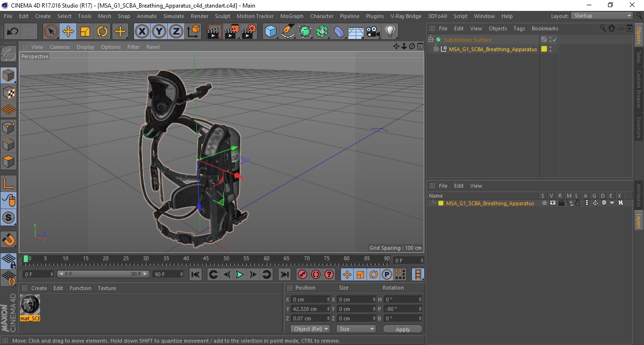Open the MoGraph menu
This screenshot has height=345, width=644.
point(292,16)
